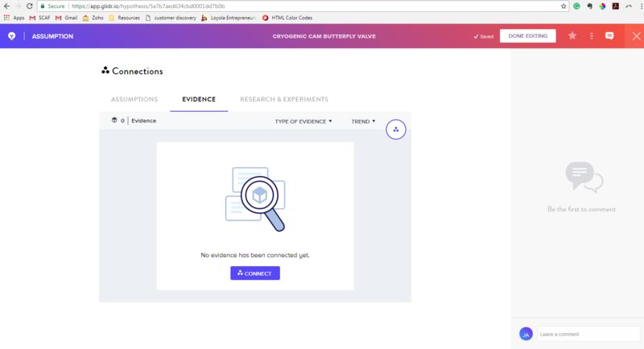Toggle the comments panel chat icon

pos(609,36)
